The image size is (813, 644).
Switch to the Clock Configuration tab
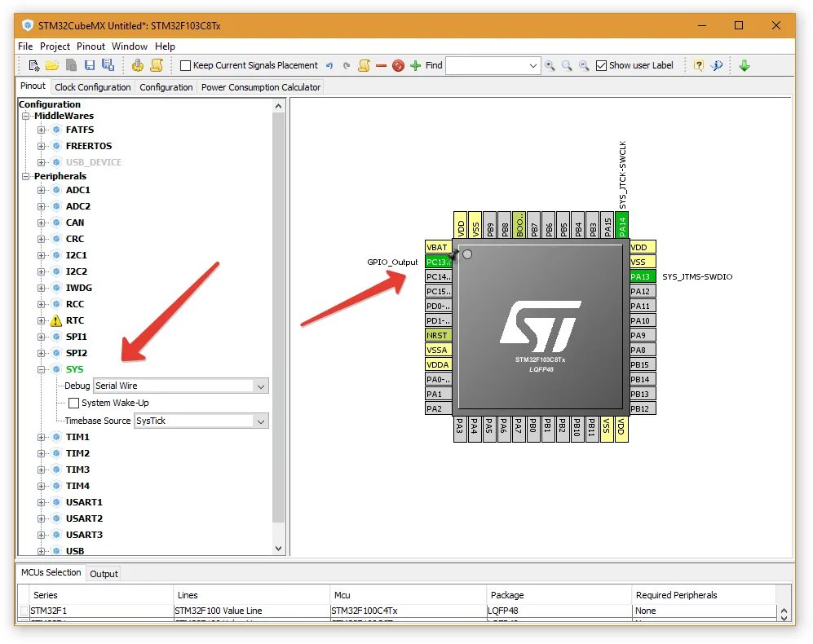93,87
